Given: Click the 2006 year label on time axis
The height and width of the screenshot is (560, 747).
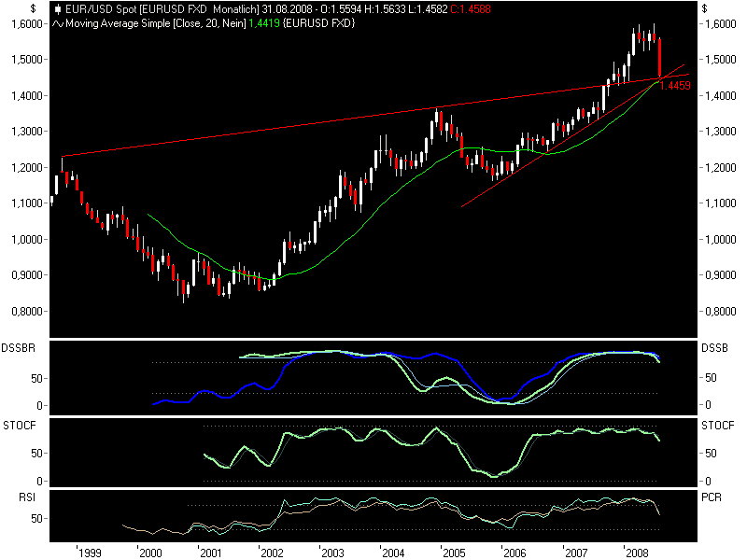Looking at the screenshot, I should (x=515, y=553).
